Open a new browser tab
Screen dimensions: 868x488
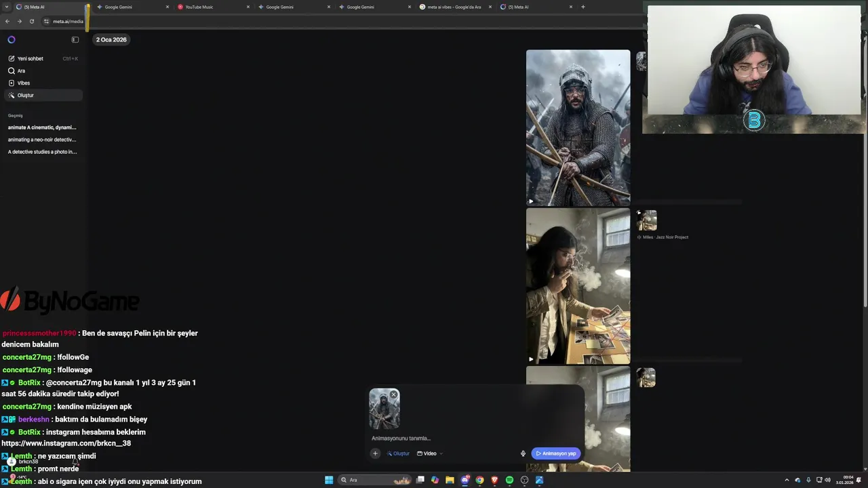pos(583,7)
